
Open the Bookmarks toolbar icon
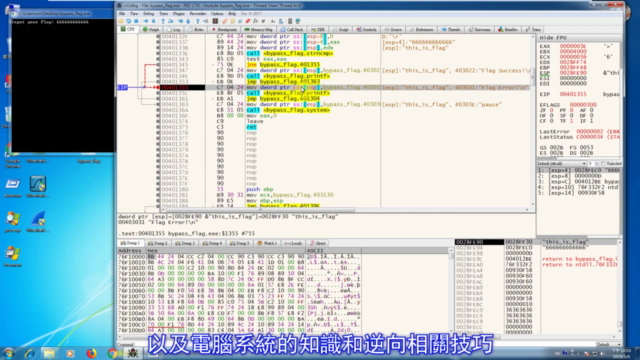(248, 21)
